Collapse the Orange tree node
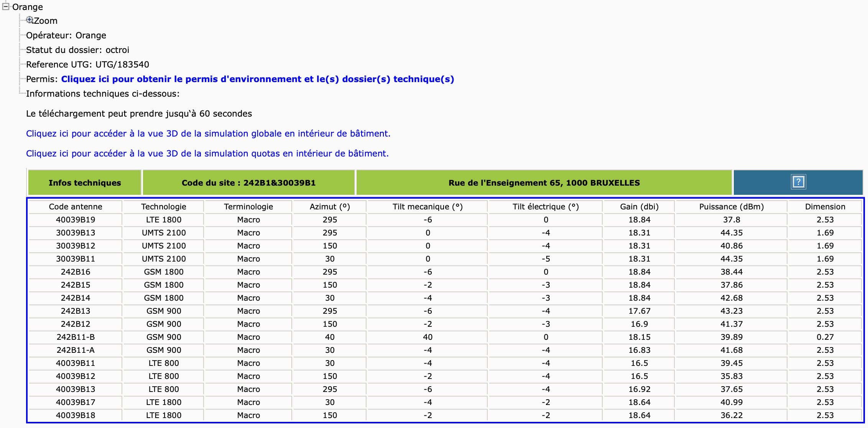The image size is (868, 428). coord(6,7)
